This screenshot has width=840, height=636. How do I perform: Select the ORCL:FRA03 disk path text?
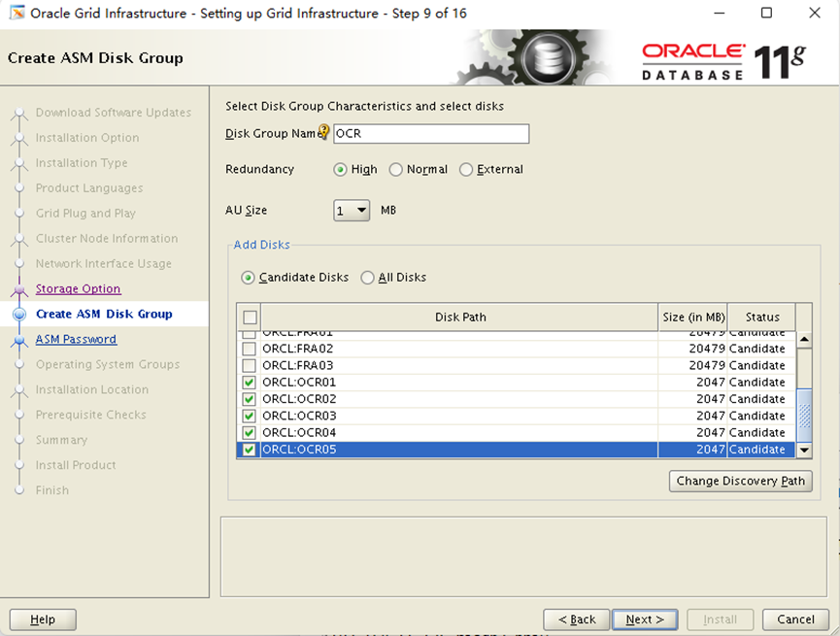(298, 365)
